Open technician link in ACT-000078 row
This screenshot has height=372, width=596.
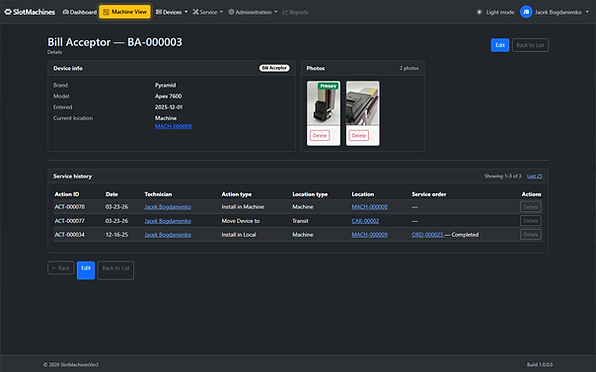[168, 207]
